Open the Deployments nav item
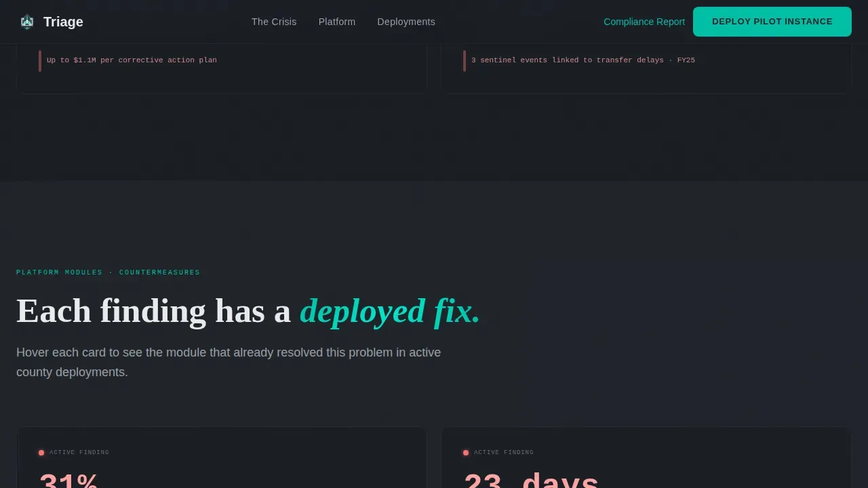This screenshot has width=868, height=488. (x=406, y=22)
